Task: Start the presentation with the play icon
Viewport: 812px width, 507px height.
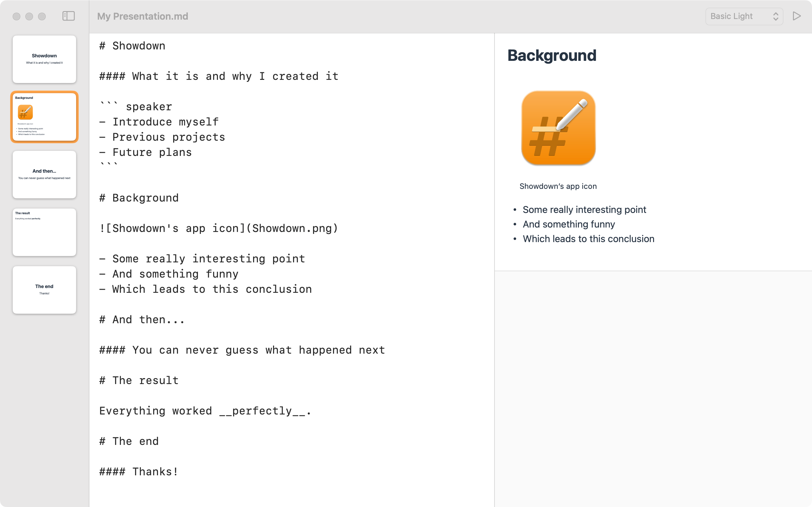Action: click(x=796, y=16)
